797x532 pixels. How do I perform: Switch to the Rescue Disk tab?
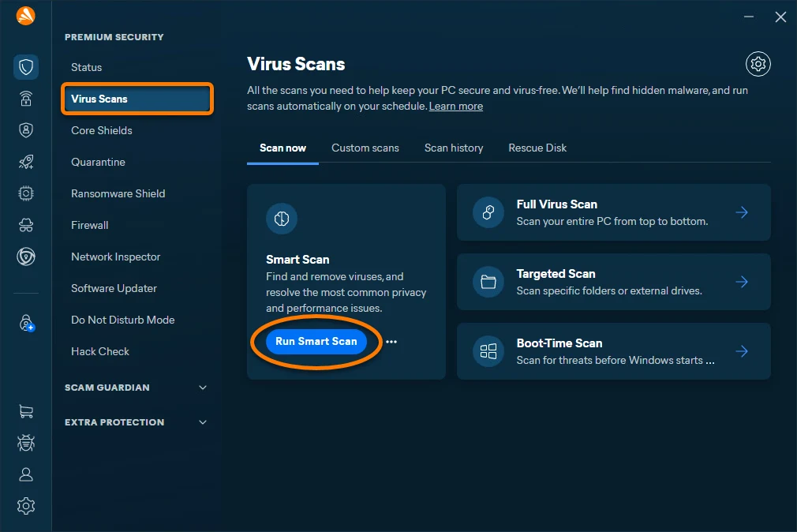(x=537, y=148)
